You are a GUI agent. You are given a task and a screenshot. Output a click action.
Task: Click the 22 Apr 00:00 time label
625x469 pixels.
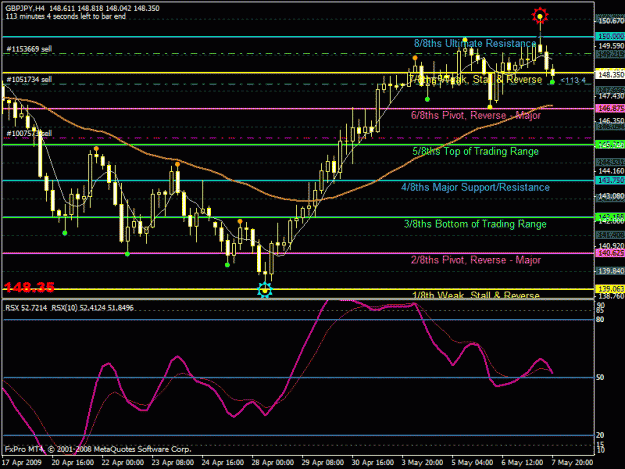pyautogui.click(x=123, y=463)
